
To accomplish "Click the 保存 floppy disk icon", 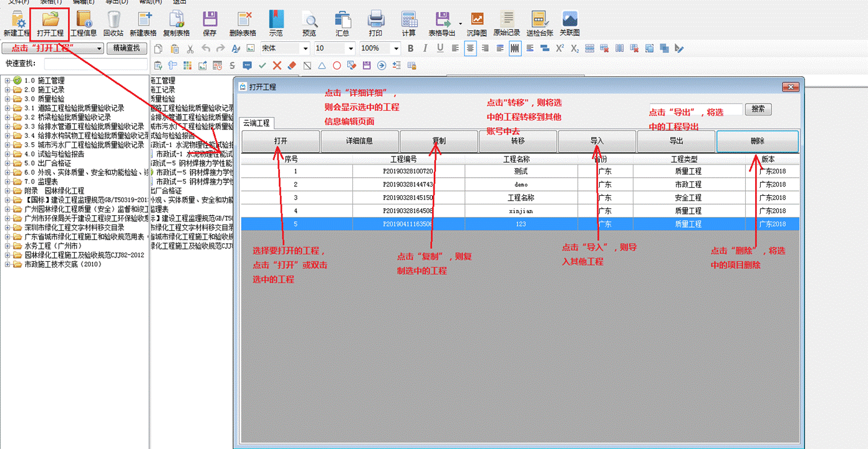I will (x=210, y=20).
